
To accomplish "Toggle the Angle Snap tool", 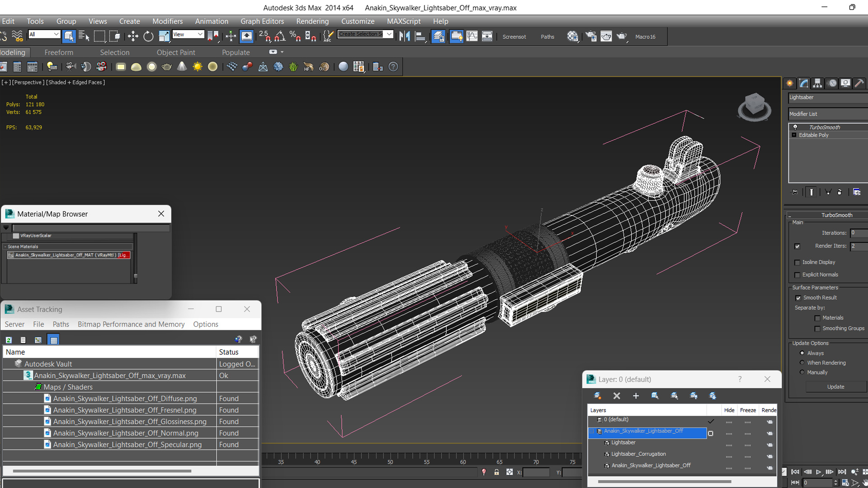I will (x=280, y=36).
